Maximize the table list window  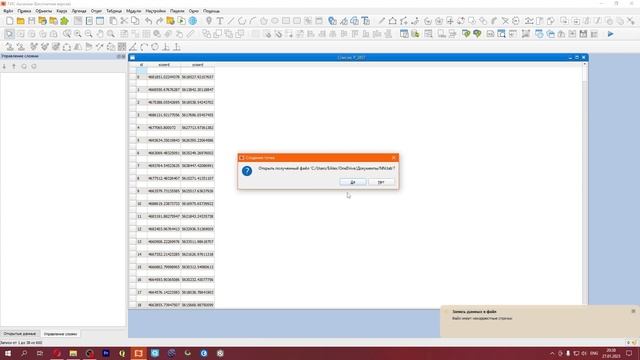(577, 58)
